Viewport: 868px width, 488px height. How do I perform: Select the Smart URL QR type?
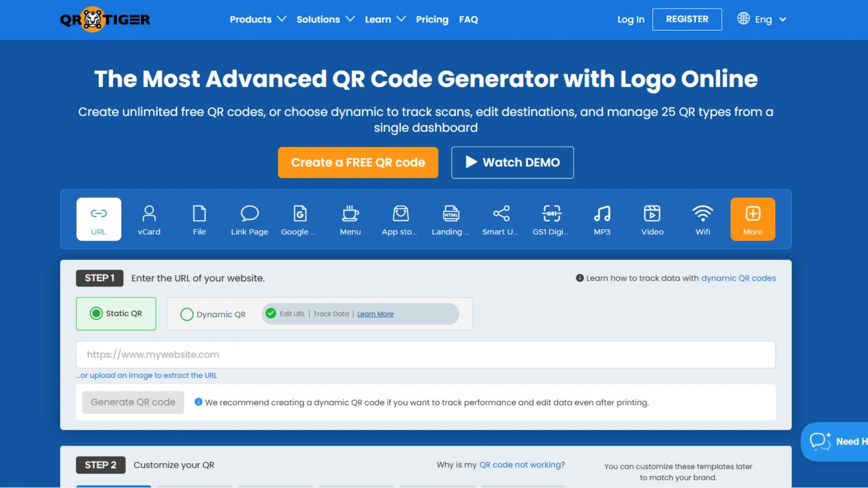point(501,219)
